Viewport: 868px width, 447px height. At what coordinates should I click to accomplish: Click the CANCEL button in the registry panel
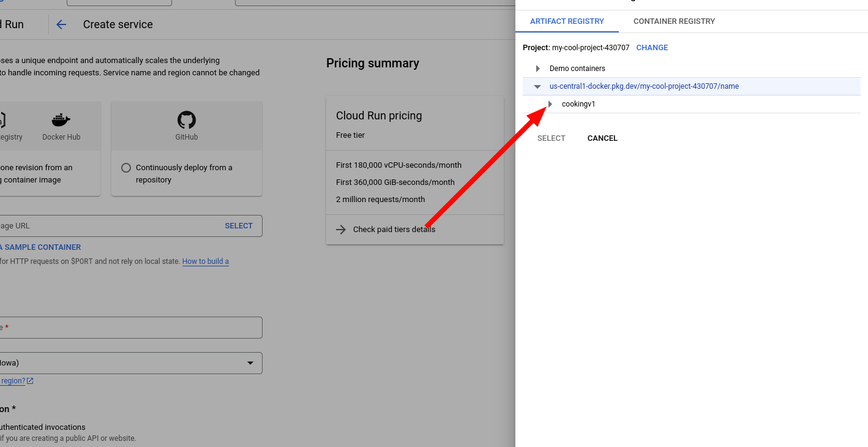pyautogui.click(x=602, y=138)
